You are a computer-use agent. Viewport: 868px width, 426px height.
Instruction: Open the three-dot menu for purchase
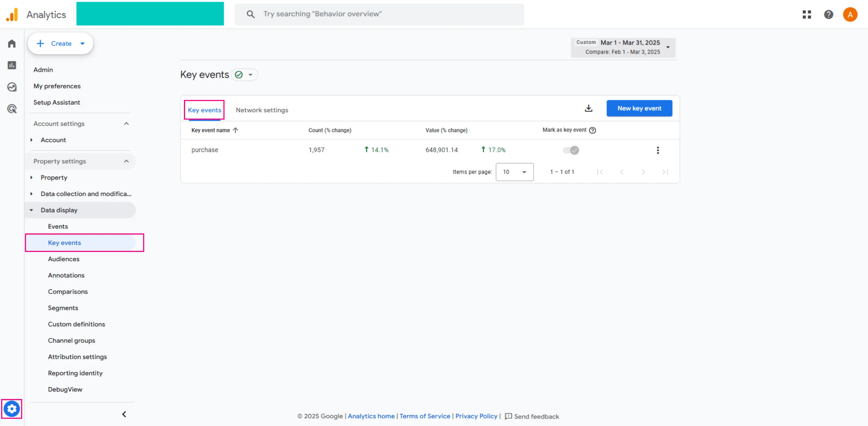pos(658,150)
